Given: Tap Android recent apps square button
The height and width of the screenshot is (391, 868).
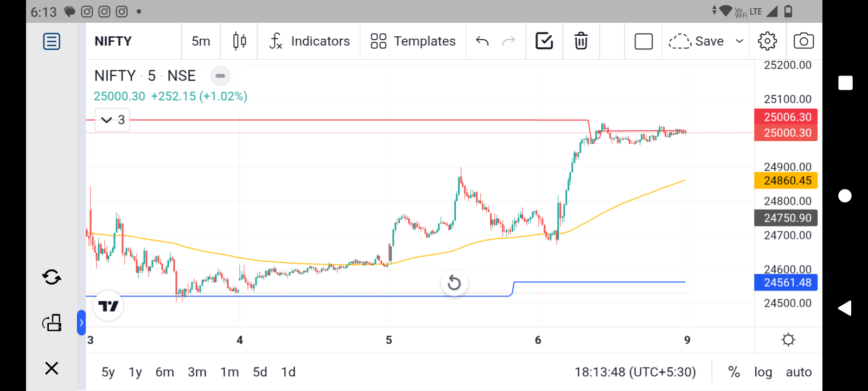Looking at the screenshot, I should tap(845, 83).
